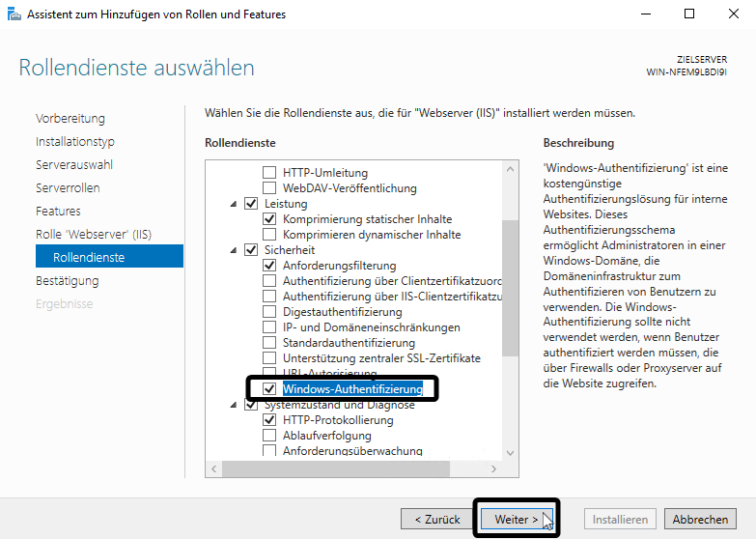Select the HTTP-Protokollierung label

tap(338, 420)
